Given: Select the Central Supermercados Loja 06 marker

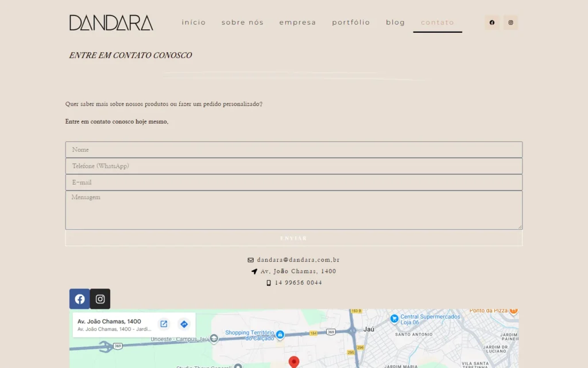Looking at the screenshot, I should tap(394, 319).
